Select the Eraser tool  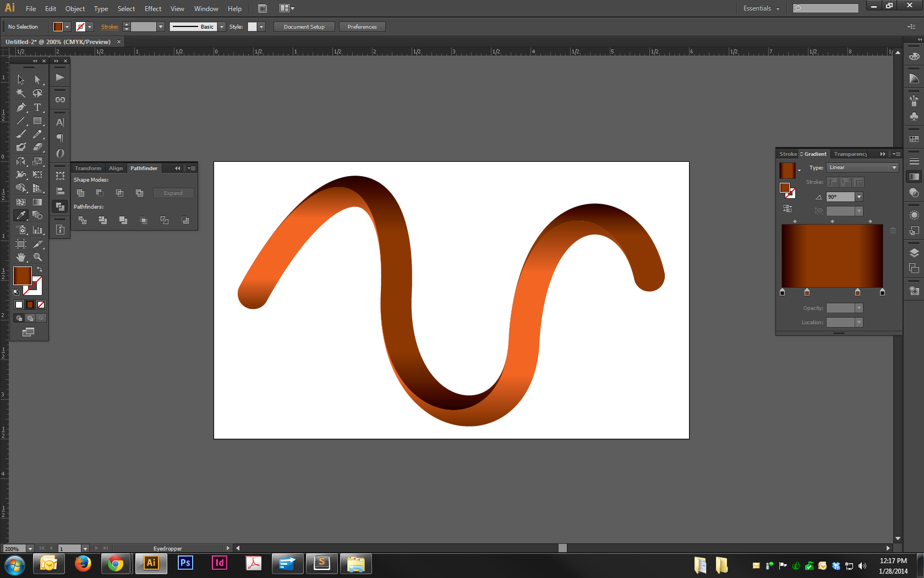click(x=37, y=147)
